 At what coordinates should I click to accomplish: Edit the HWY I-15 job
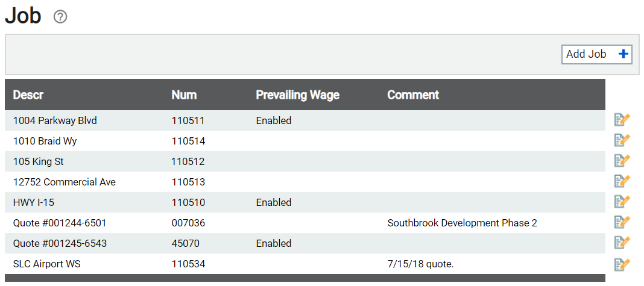coord(622,202)
